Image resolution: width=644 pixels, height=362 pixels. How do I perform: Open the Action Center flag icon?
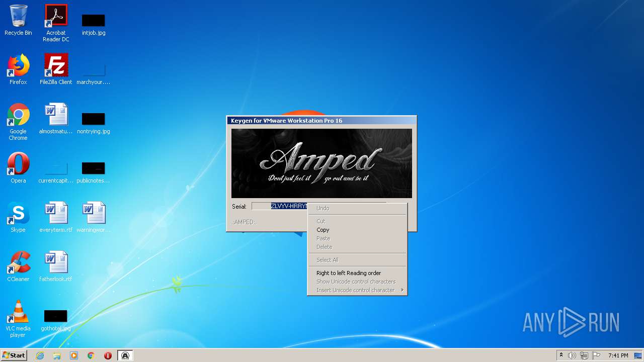(x=596, y=355)
